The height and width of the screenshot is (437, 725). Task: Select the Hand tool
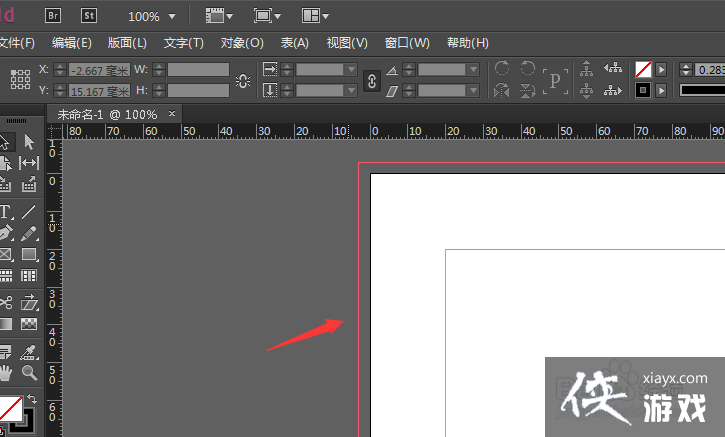tap(5, 373)
